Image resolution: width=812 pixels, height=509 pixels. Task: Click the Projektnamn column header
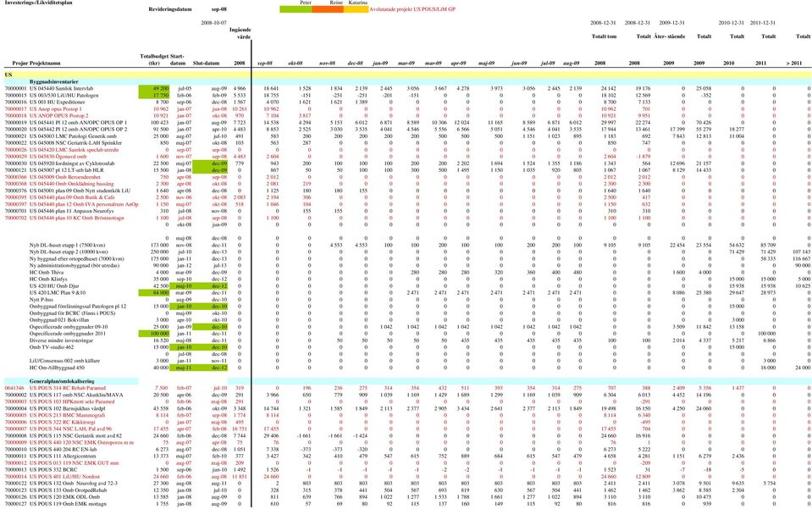point(45,64)
